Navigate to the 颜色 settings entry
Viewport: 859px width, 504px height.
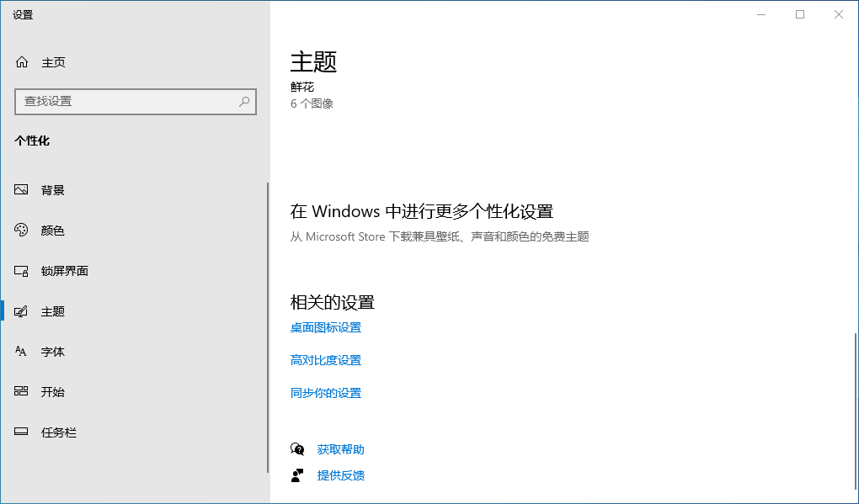point(52,230)
